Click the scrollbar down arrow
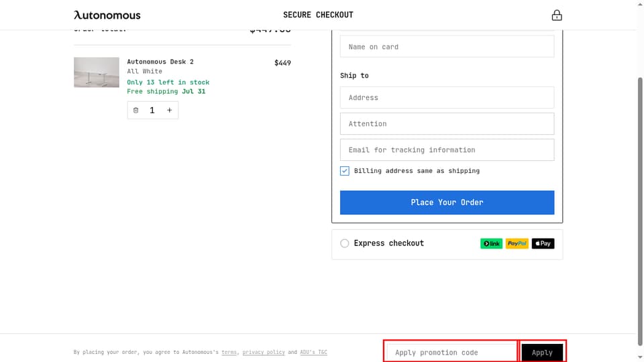Image resolution: width=644 pixels, height=362 pixels. [x=640, y=358]
